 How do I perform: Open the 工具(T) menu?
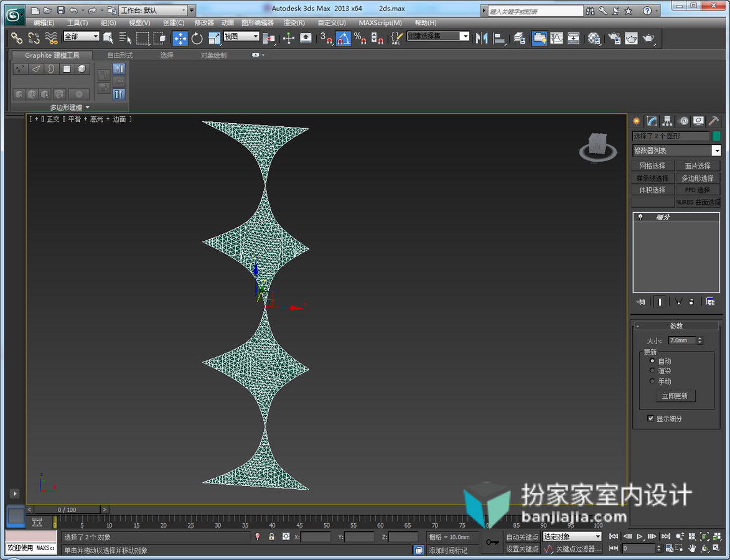pyautogui.click(x=77, y=22)
